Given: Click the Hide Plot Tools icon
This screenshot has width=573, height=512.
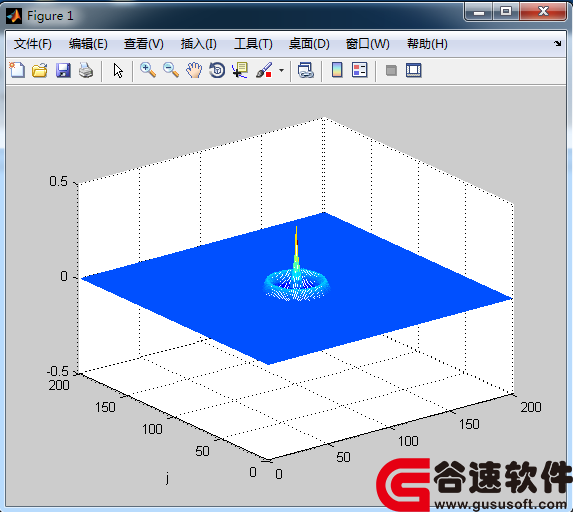Looking at the screenshot, I should click(391, 70).
